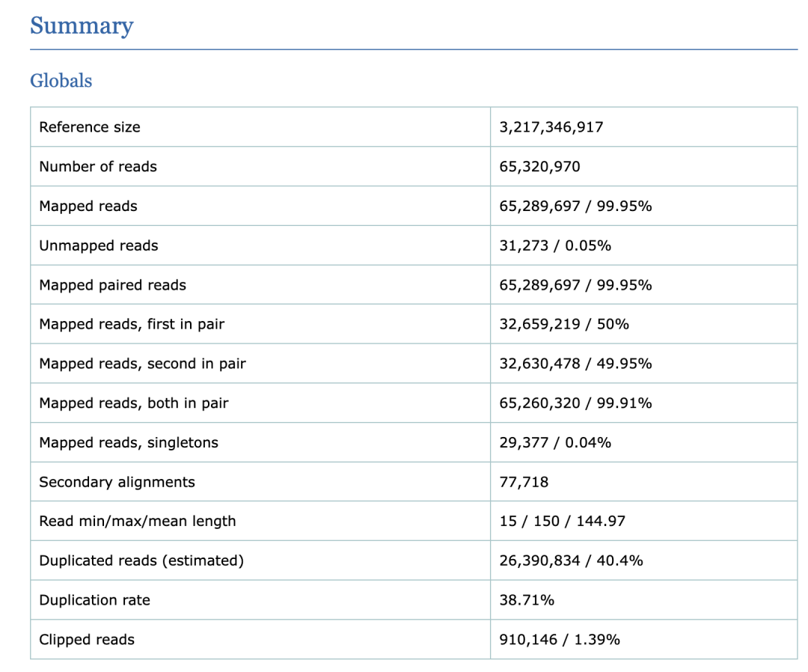Click the reference size value 3,217,346,917

pos(551,127)
